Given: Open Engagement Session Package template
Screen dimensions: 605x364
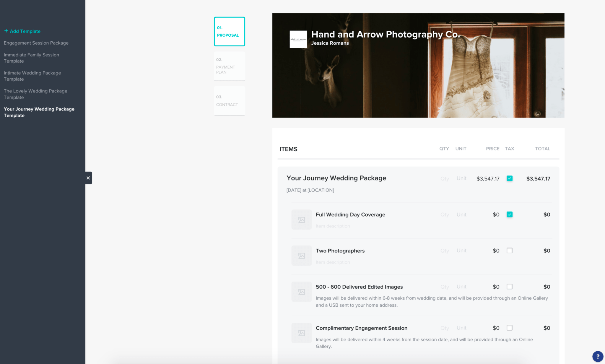Looking at the screenshot, I should click(36, 43).
